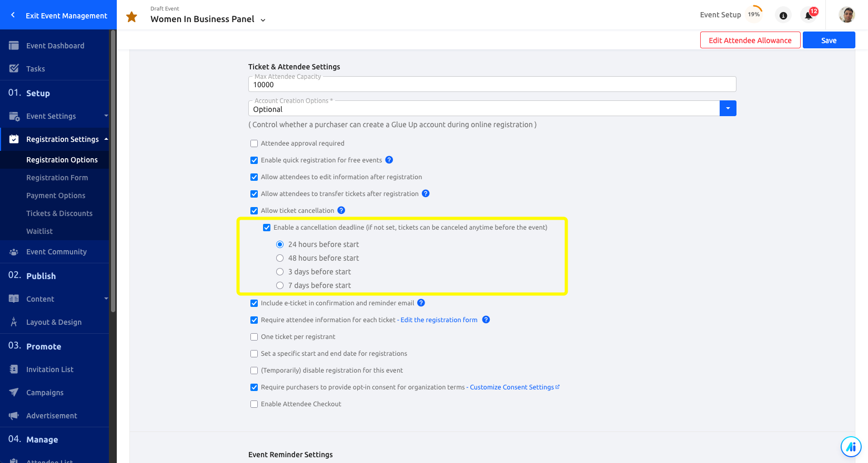Click Exit Event Management
The height and width of the screenshot is (463, 868).
[x=66, y=16]
